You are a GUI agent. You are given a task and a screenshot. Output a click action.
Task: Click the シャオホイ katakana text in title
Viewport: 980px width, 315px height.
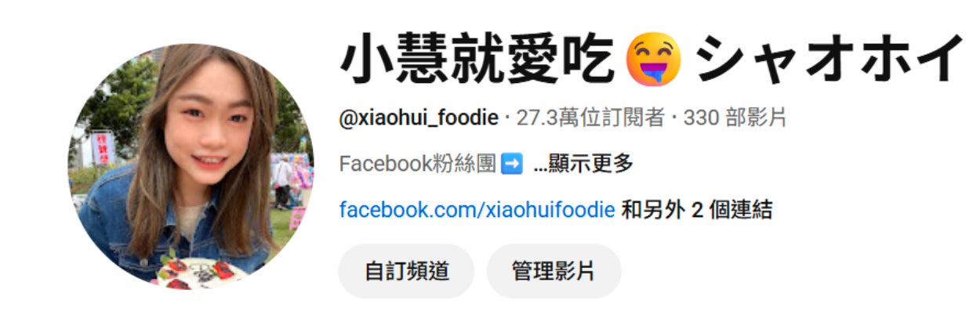coord(829,60)
